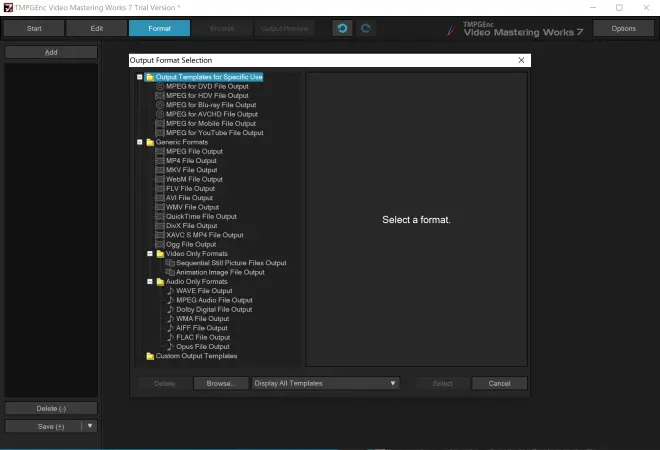Image resolution: width=660 pixels, height=450 pixels.
Task: Select WMA File Output
Action: tap(202, 319)
